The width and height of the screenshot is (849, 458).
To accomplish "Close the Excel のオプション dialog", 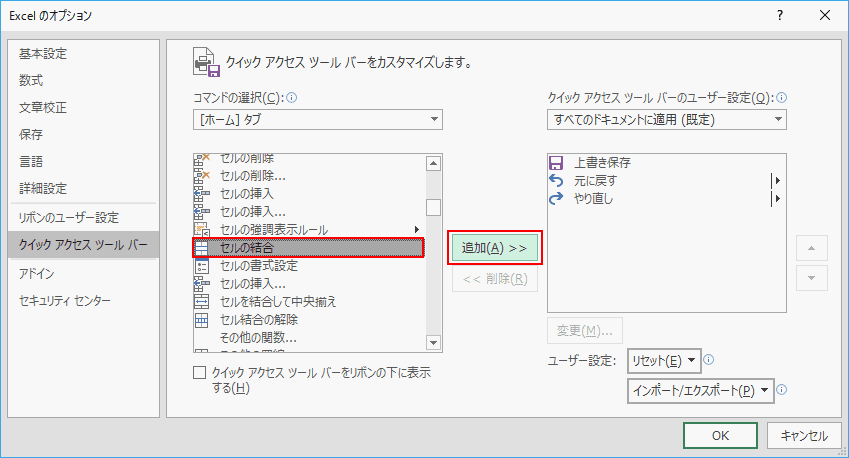I will pyautogui.click(x=825, y=15).
